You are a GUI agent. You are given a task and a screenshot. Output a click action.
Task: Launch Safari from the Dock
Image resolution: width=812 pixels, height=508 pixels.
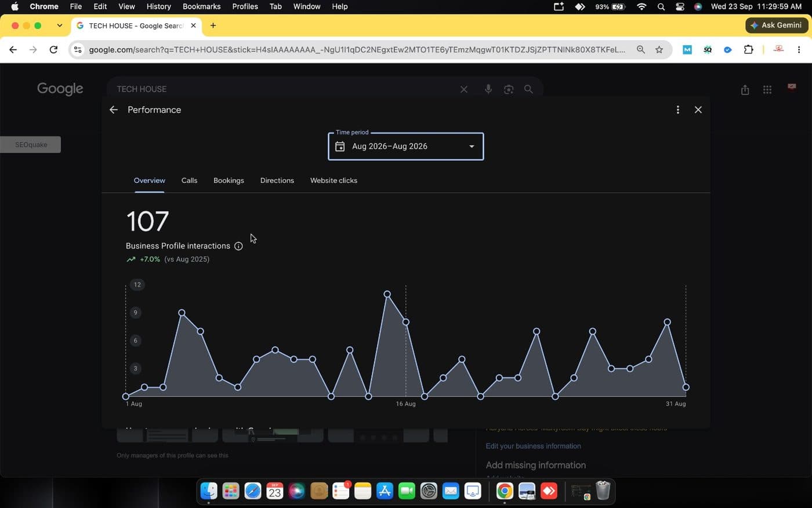(253, 491)
